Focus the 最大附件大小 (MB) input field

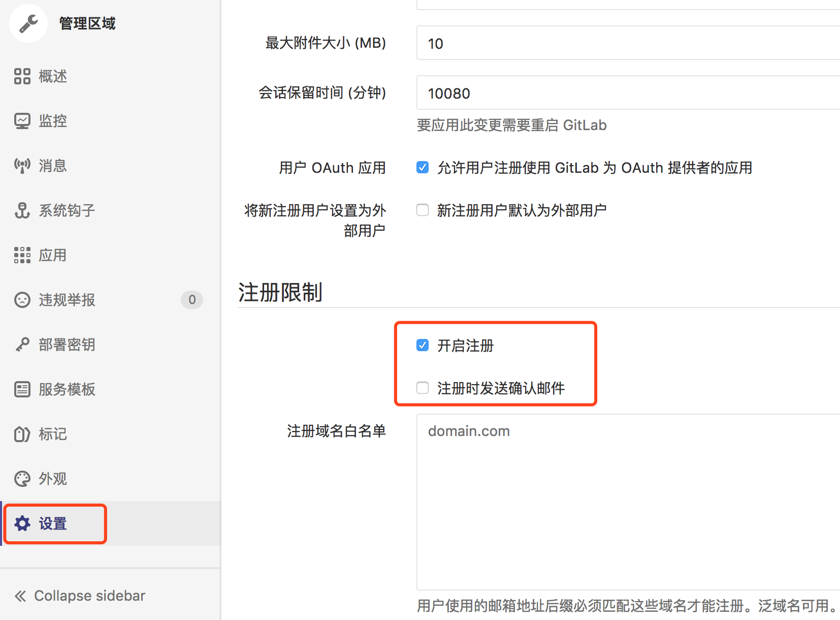pyautogui.click(x=628, y=43)
